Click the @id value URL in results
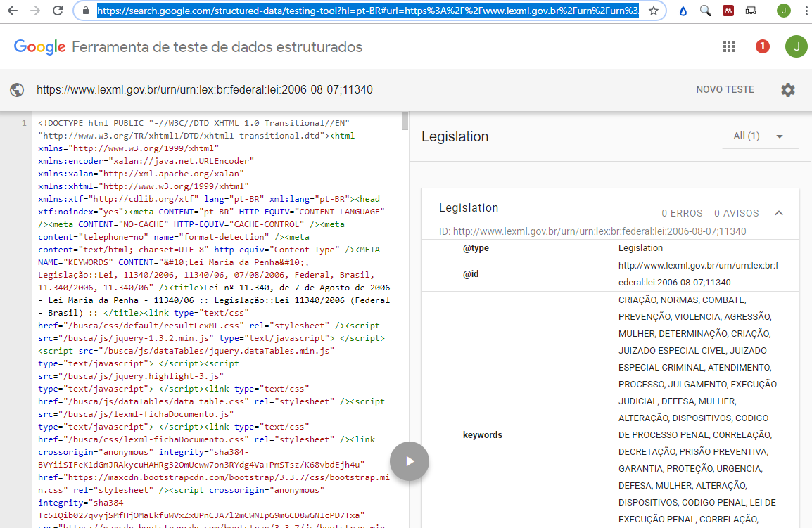The height and width of the screenshot is (528, 812). [x=709, y=273]
